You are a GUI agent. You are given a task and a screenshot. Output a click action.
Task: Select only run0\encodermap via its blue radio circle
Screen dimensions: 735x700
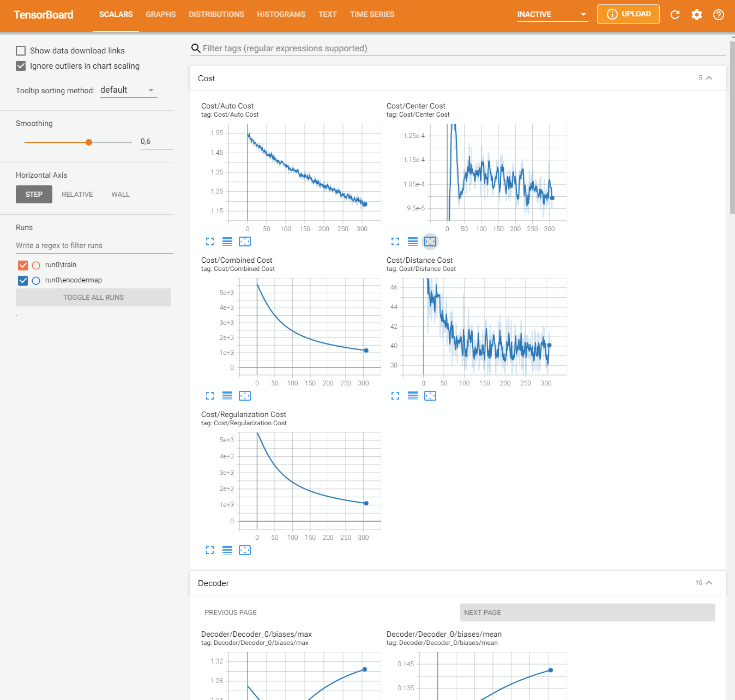36,281
